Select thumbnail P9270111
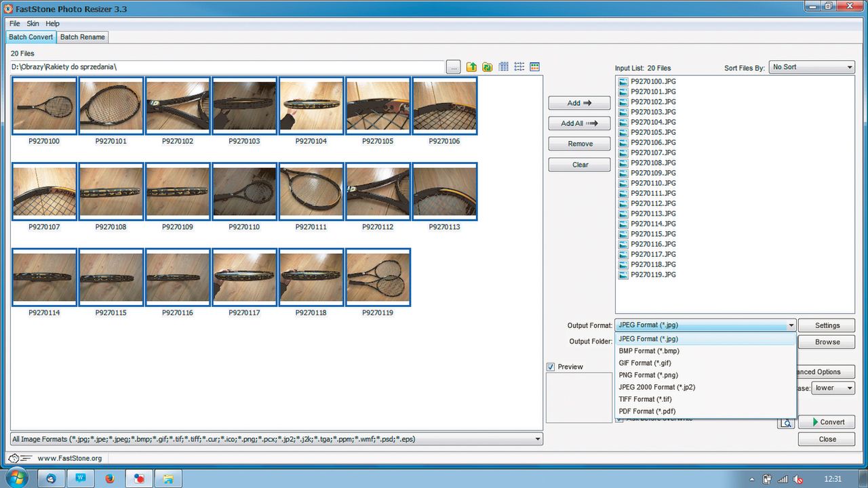The height and width of the screenshot is (488, 868). pos(311,192)
